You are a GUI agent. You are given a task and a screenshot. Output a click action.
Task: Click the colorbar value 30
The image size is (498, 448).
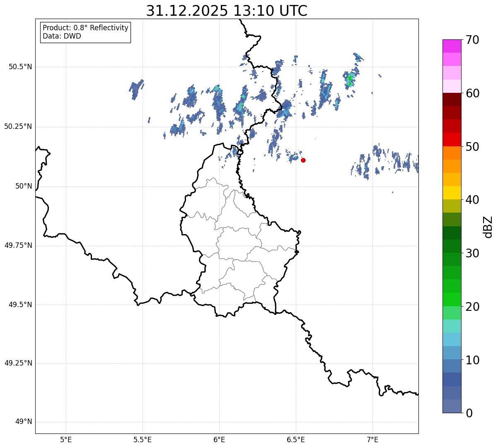pos(472,253)
